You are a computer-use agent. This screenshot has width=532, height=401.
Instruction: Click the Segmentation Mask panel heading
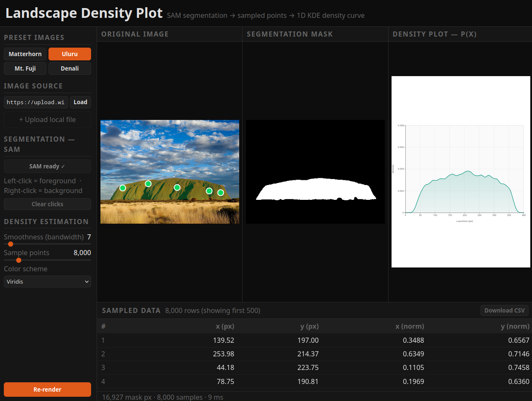point(290,34)
